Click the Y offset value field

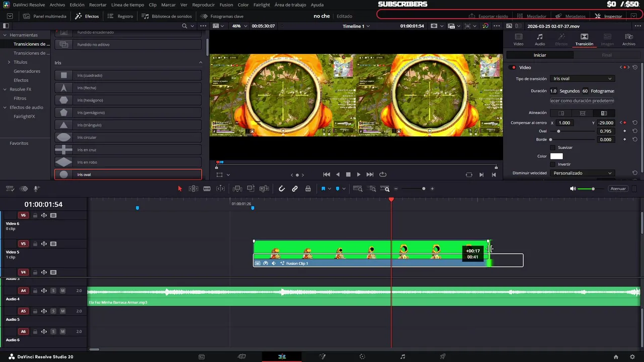click(x=606, y=123)
